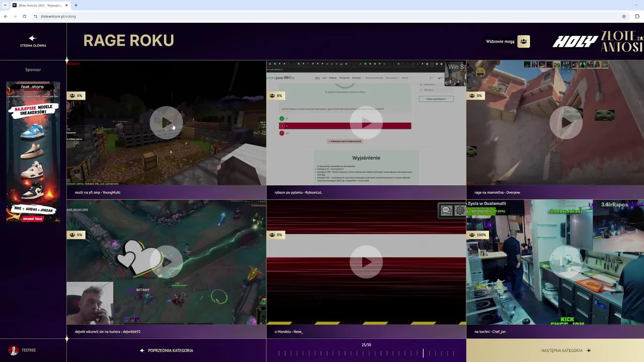
Task: Click the 0% vote badge on dejwikkk92 clip
Action: pyautogui.click(x=76, y=235)
